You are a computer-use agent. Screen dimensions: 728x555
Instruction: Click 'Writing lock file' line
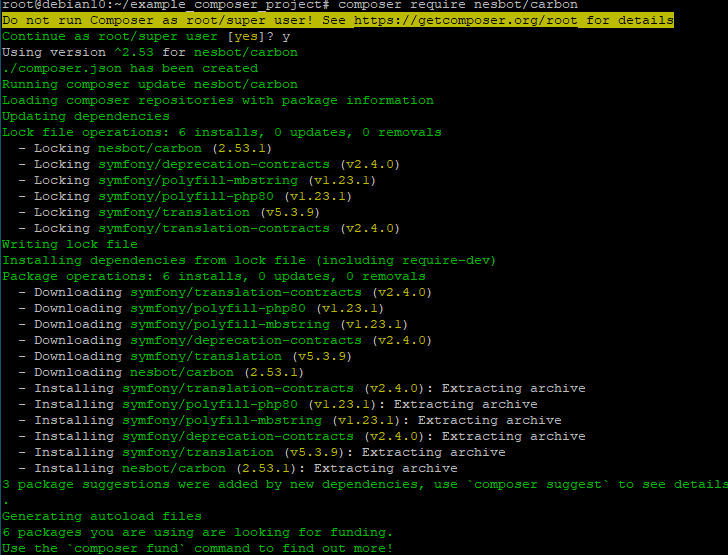coord(70,245)
